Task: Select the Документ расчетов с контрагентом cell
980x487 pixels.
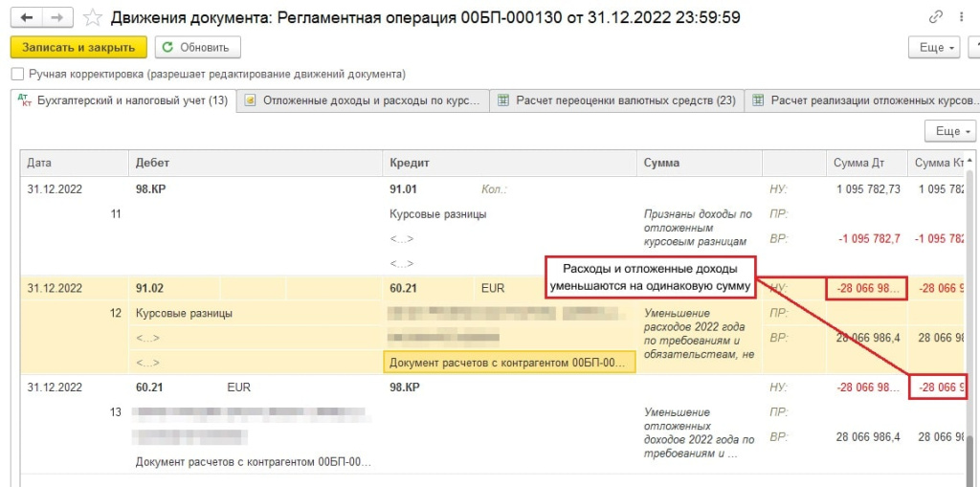Action: 508,364
